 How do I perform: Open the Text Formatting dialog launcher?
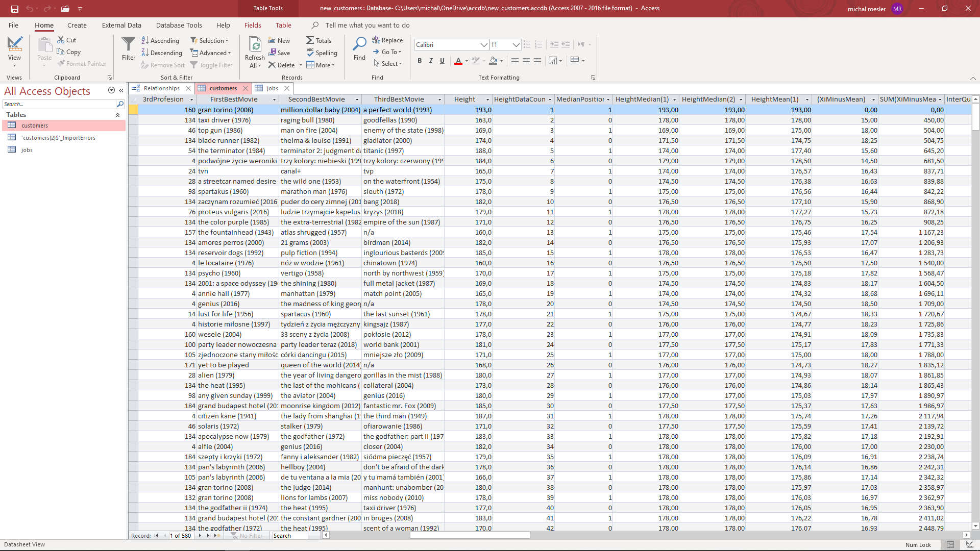pyautogui.click(x=593, y=78)
